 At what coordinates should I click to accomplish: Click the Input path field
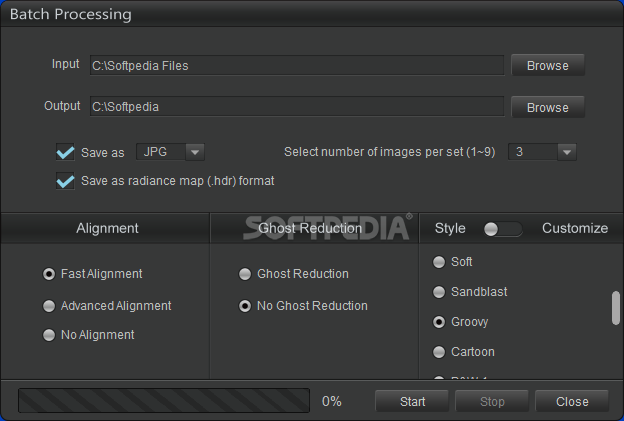[x=297, y=65]
